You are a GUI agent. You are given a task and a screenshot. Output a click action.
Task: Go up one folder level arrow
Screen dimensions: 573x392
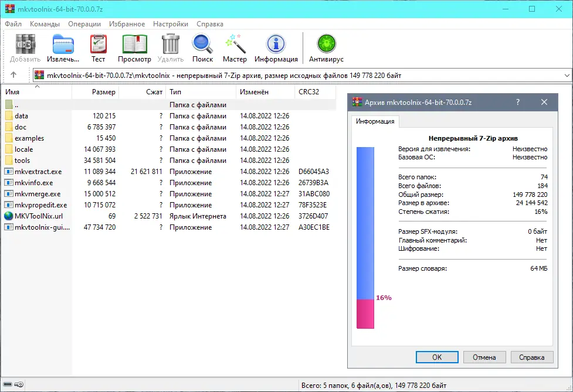tap(13, 75)
